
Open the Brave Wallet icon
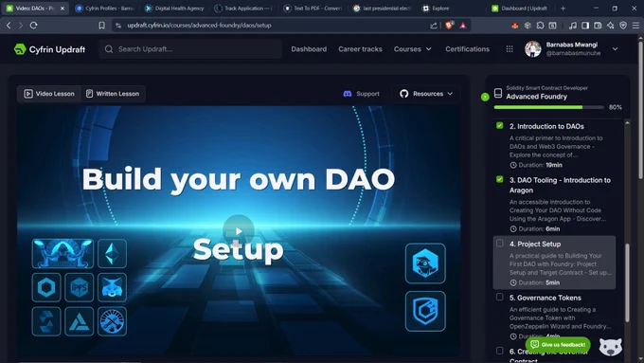tap(598, 26)
